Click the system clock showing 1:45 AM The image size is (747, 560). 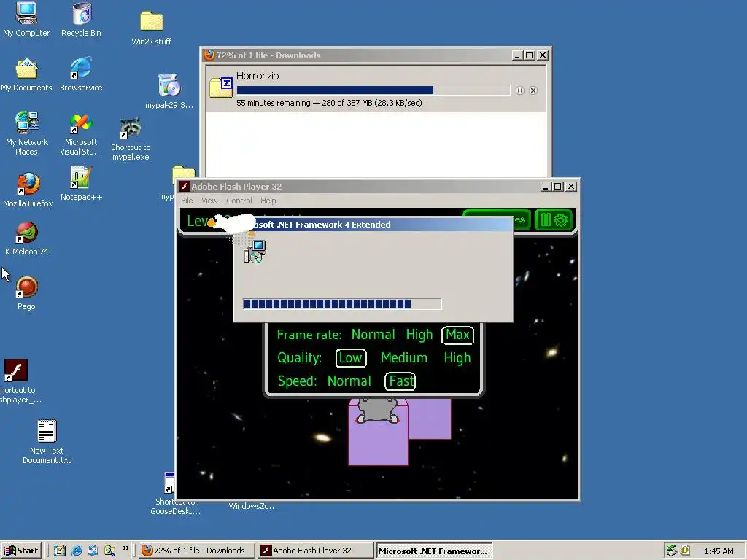click(719, 551)
